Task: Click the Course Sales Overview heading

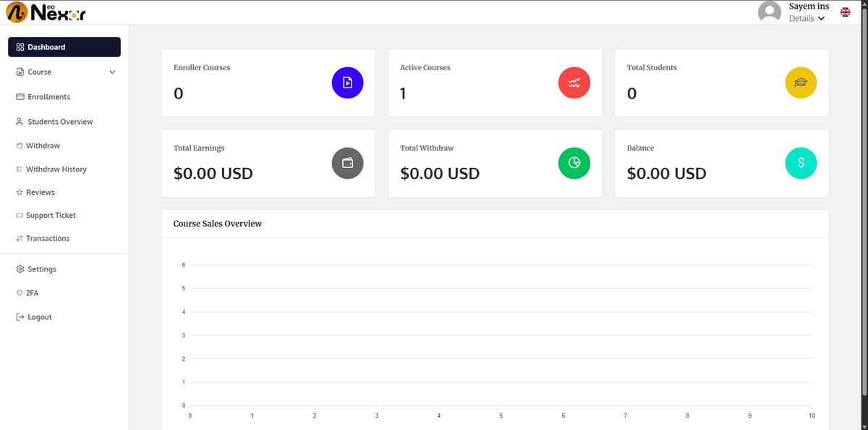Action: pos(218,224)
